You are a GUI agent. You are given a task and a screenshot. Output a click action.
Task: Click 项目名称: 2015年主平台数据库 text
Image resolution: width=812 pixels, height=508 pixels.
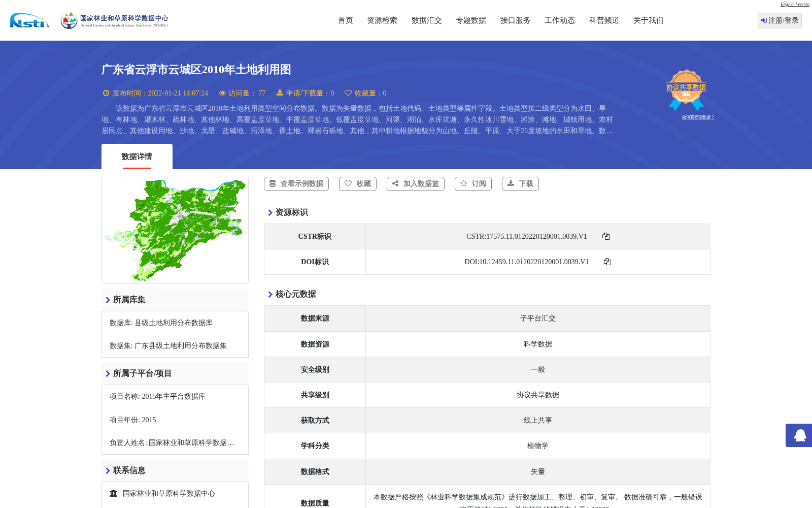pyautogui.click(x=157, y=396)
